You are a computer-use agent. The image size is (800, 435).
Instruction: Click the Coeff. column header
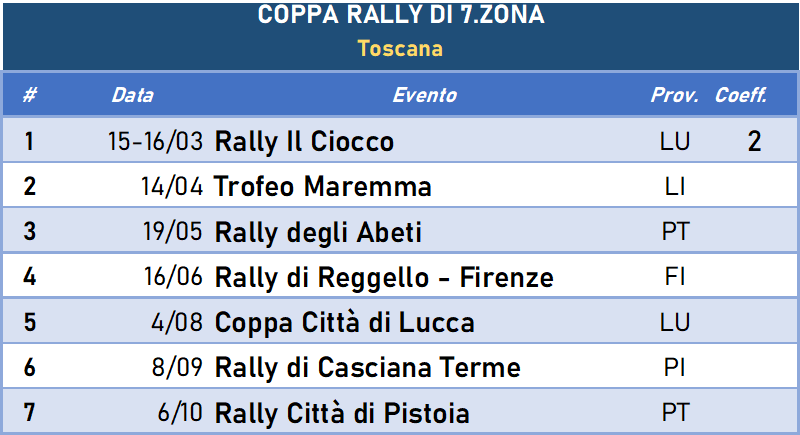pos(741,95)
